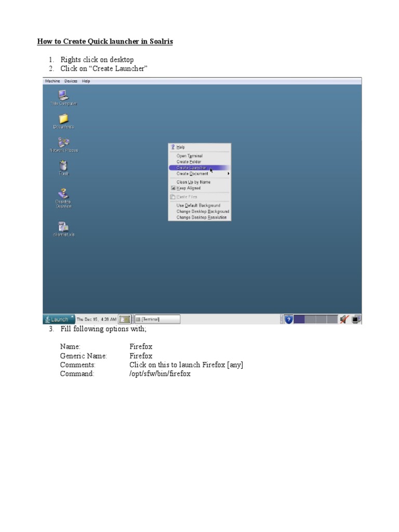Open the Documents folder icon
Image resolution: width=399 pixels, height=532 pixels.
coord(63,121)
